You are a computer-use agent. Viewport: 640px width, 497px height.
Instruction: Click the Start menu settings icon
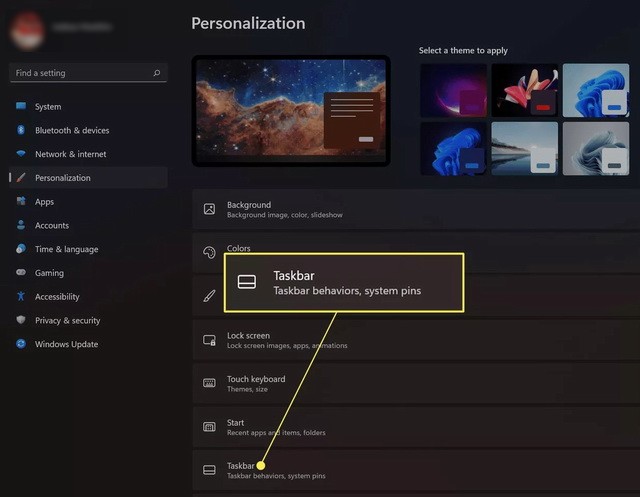(209, 427)
